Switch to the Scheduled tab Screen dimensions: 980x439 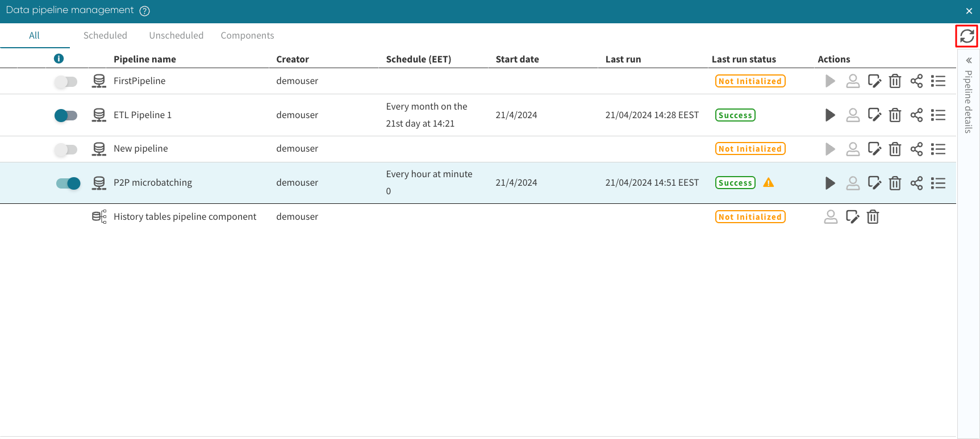click(105, 35)
